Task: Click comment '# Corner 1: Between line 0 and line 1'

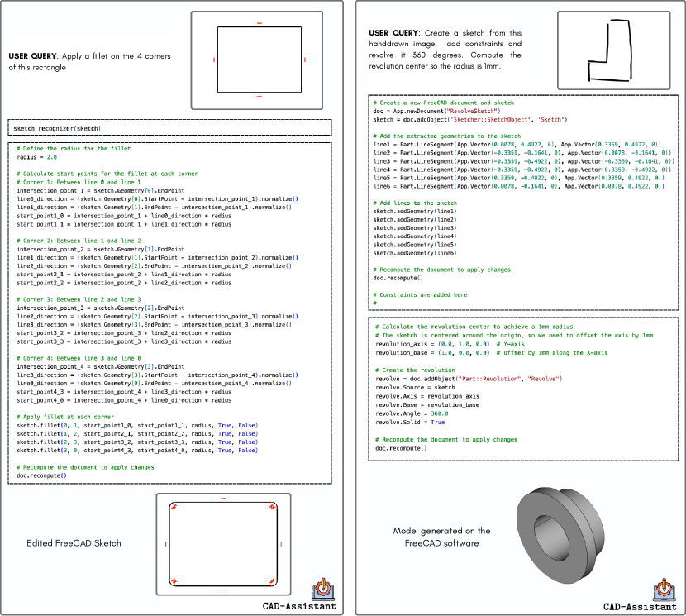Action: click(x=79, y=182)
